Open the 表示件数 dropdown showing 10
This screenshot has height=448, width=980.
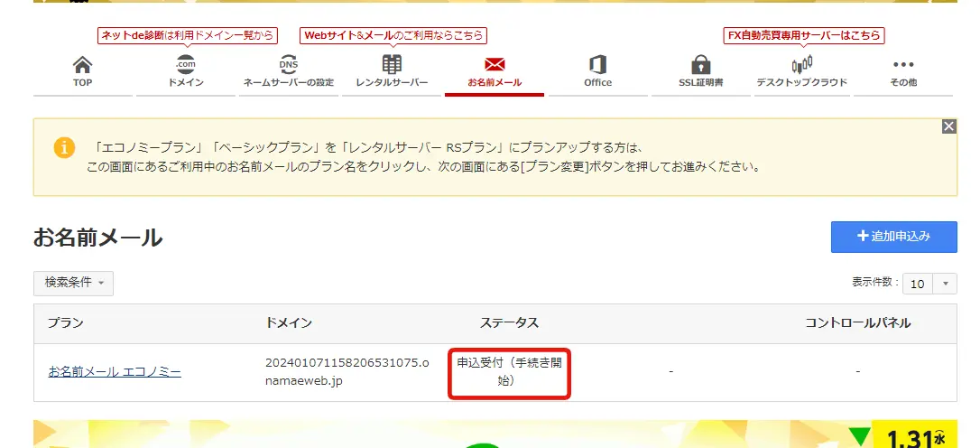click(x=930, y=284)
